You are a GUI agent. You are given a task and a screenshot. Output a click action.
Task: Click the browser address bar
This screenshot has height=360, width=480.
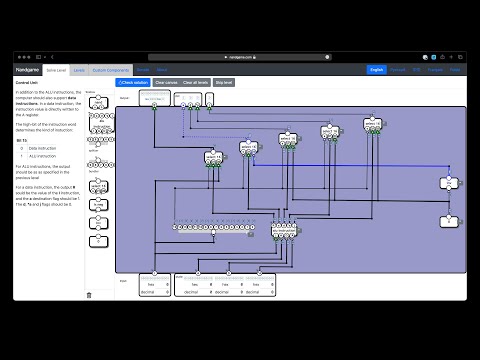(240, 57)
